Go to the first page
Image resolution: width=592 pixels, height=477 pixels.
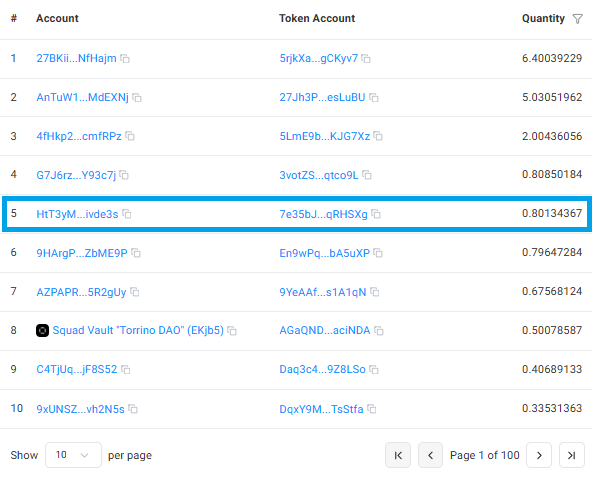pyautogui.click(x=398, y=455)
